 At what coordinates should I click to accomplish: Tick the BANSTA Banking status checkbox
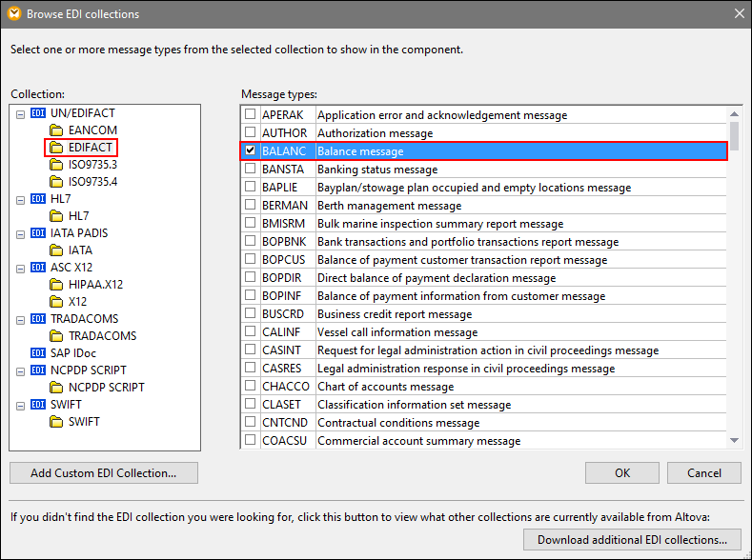[x=250, y=170]
